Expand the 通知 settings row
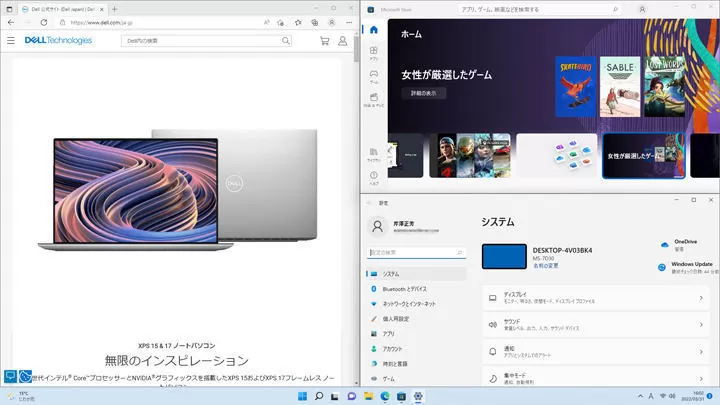Image resolution: width=720 pixels, height=405 pixels. click(x=596, y=352)
